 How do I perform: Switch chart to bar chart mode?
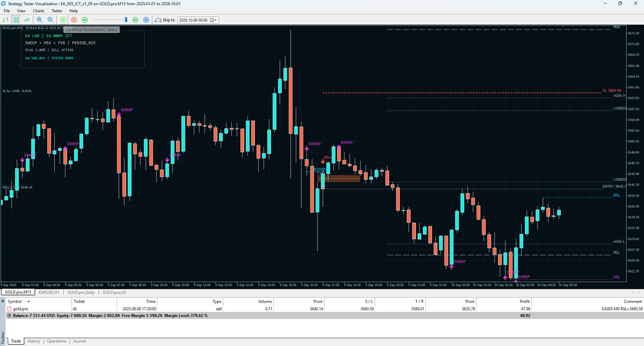coord(5,20)
